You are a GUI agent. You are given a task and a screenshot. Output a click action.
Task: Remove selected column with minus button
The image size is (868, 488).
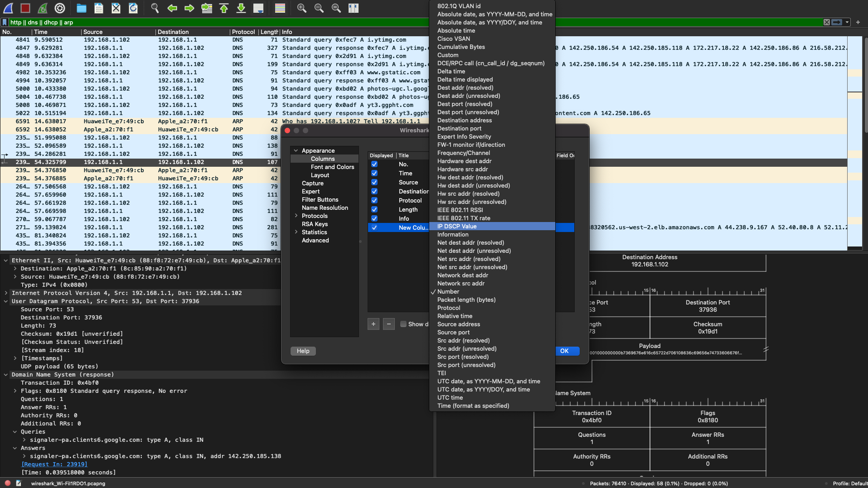point(388,324)
